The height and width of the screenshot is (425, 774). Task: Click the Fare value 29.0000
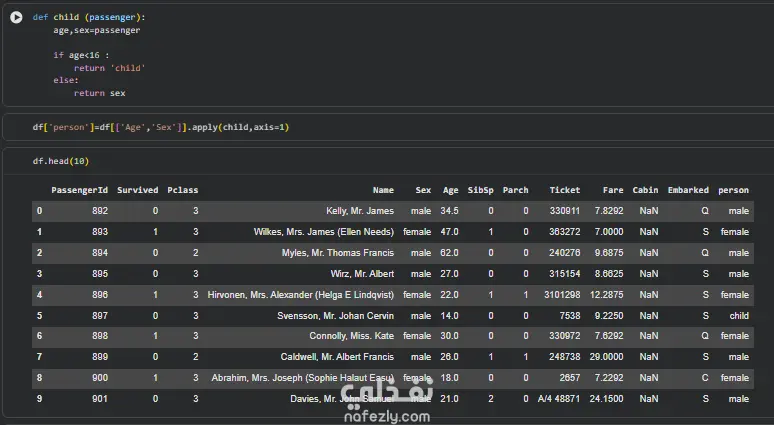607,356
